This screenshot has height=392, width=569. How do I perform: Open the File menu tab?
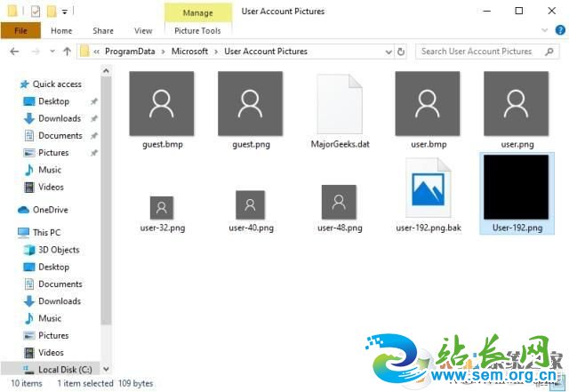pyautogui.click(x=20, y=31)
